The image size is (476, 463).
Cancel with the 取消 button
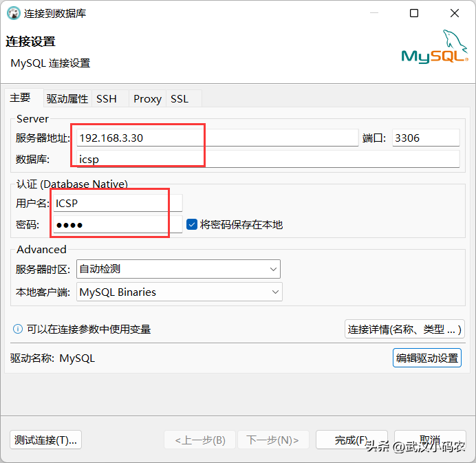tap(430, 440)
